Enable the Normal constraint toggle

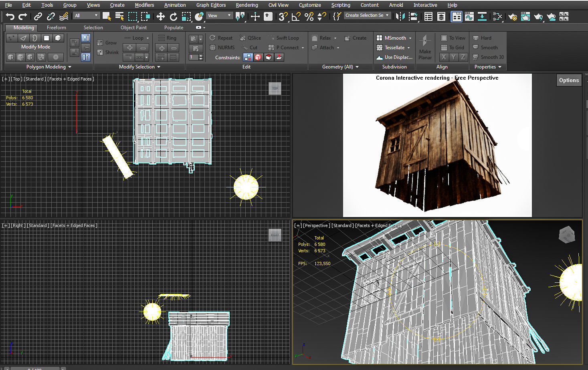point(279,57)
